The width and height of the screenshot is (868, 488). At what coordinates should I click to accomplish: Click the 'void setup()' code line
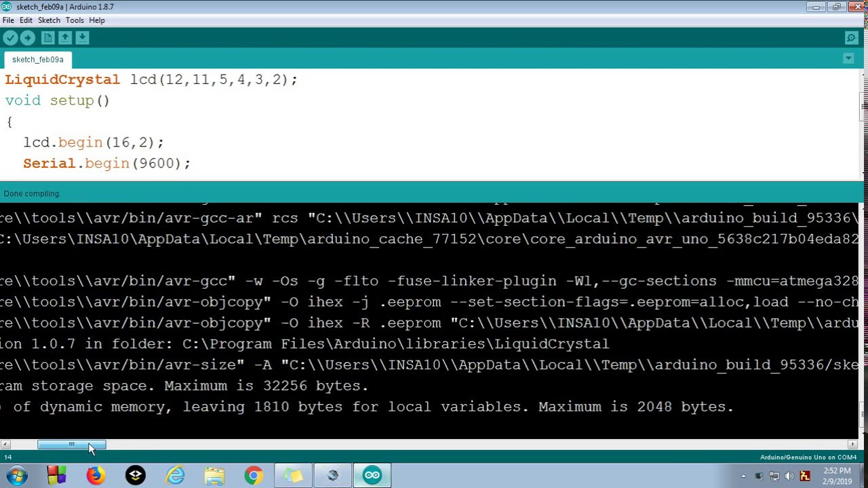point(57,101)
